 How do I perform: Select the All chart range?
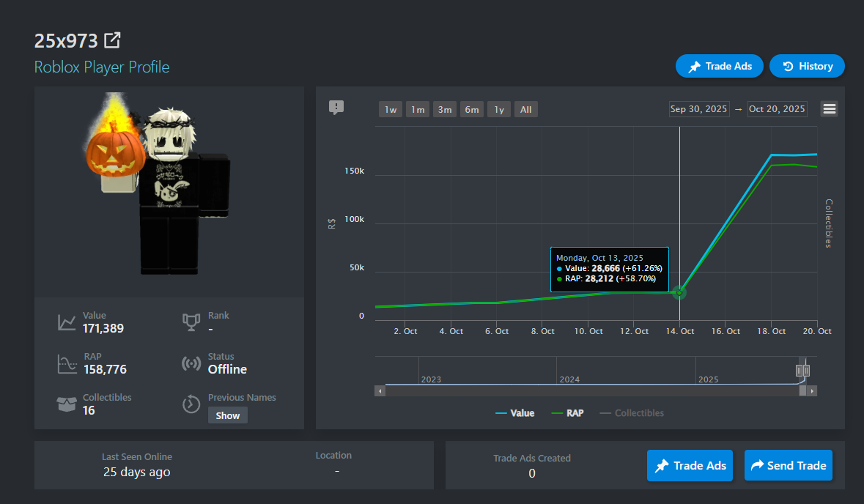point(526,110)
